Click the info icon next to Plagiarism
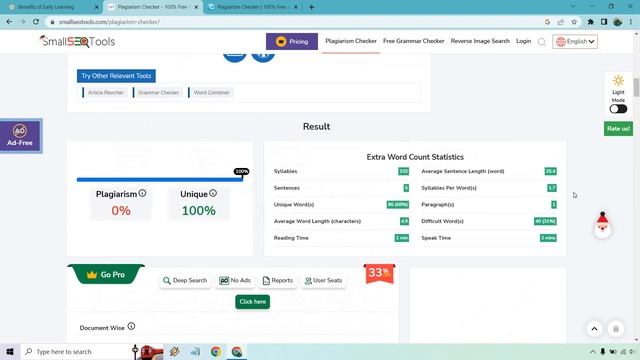The width and height of the screenshot is (640, 360). [142, 193]
